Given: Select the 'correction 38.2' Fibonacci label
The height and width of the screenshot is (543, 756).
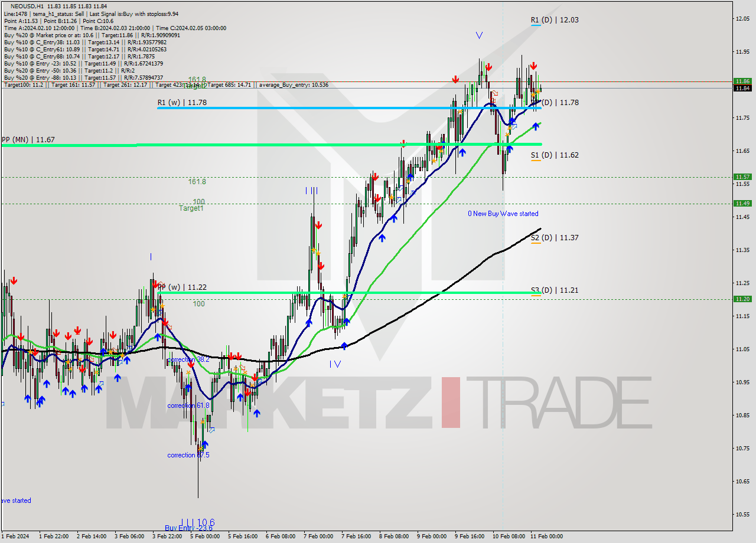Looking at the screenshot, I should [188, 359].
